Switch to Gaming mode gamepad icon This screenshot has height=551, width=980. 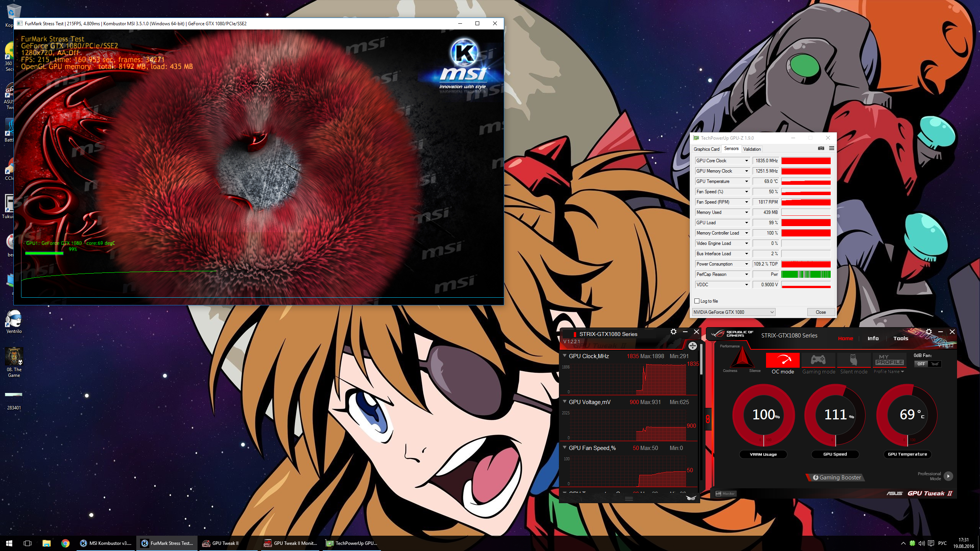818,360
